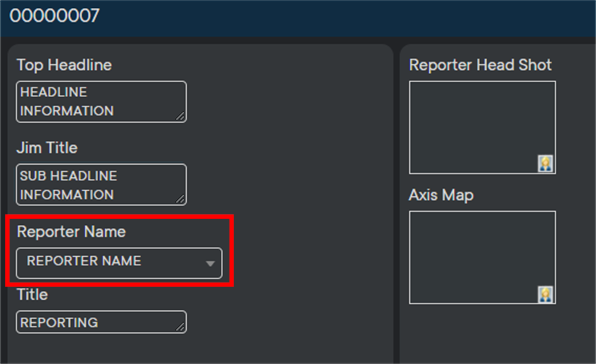Select the REPORTER NAME combo box text

(x=84, y=261)
